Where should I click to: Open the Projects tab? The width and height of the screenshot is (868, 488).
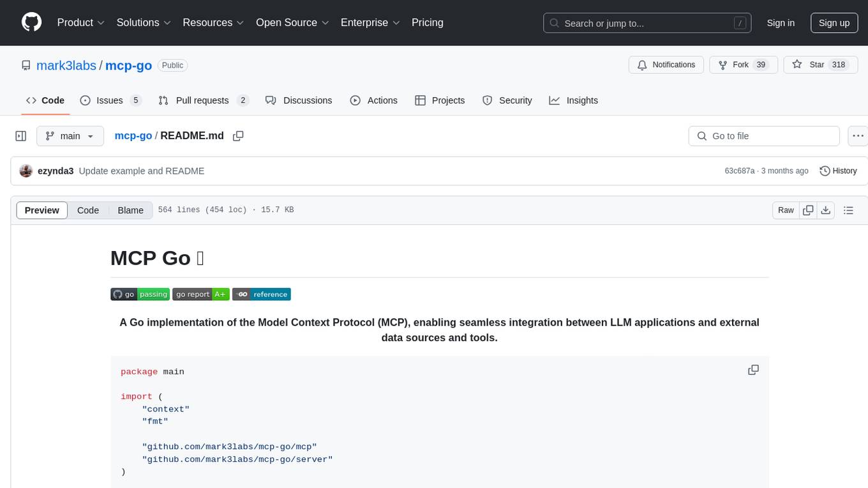(x=440, y=100)
